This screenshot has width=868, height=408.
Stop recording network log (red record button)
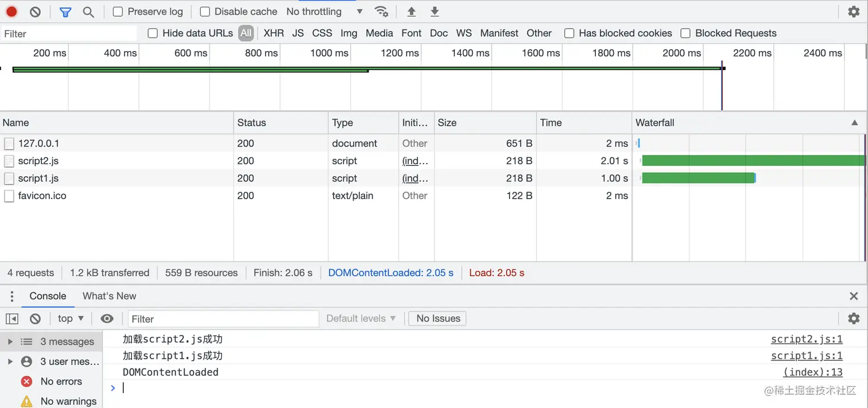11,11
